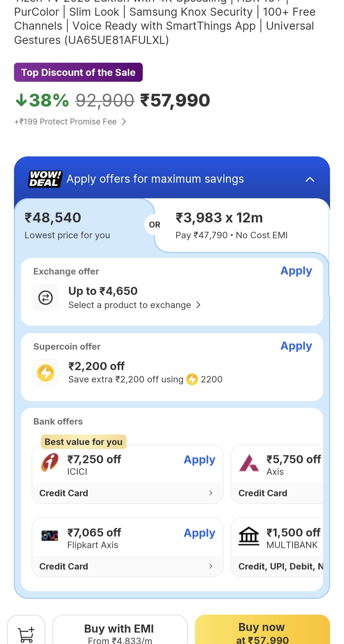344x644 pixels.
Task: Open Protect Promise Fee details chevron
Action: pyautogui.click(x=124, y=122)
